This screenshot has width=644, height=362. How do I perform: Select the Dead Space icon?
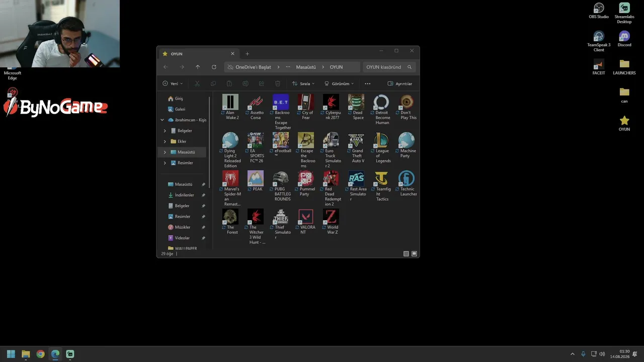click(356, 102)
